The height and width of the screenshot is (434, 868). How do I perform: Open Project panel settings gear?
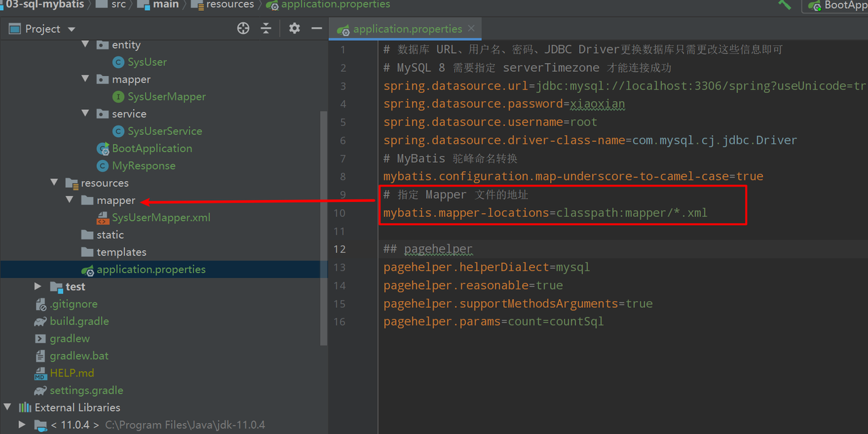[294, 28]
